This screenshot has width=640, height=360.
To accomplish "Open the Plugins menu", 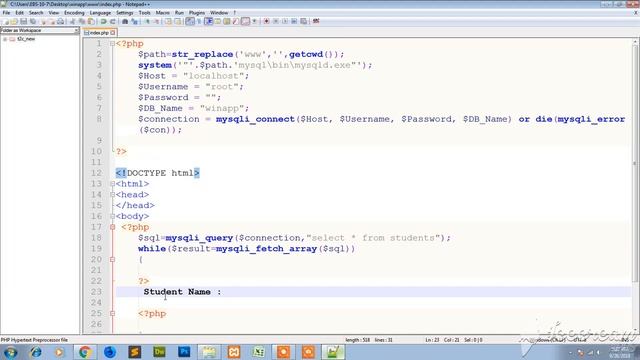I will click(x=197, y=13).
